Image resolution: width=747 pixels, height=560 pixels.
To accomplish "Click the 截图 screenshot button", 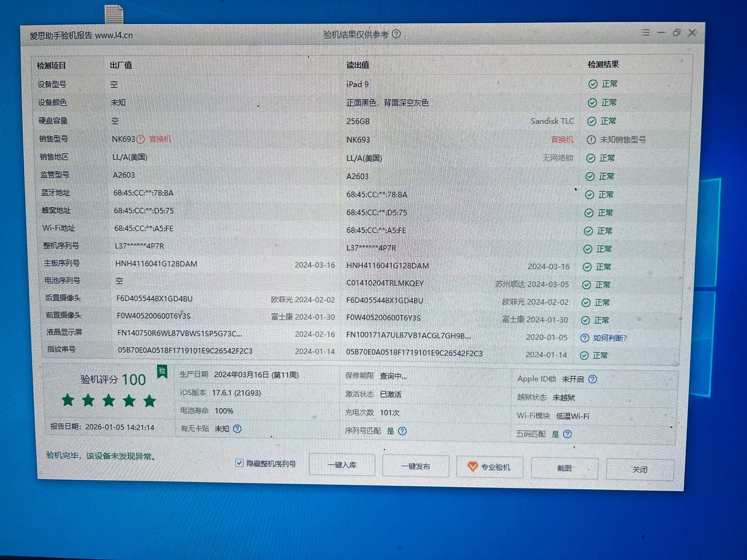I will coord(564,468).
